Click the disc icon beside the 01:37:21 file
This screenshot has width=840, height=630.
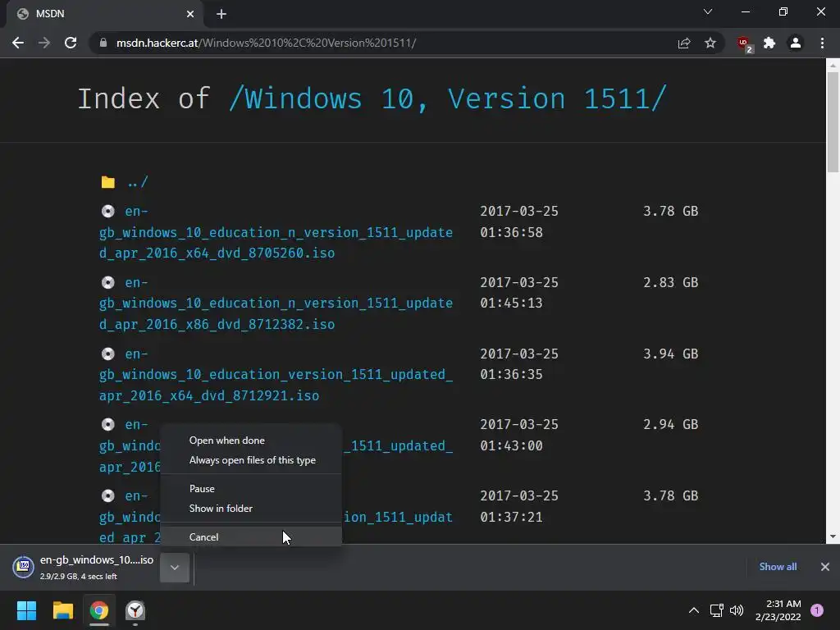click(x=108, y=495)
